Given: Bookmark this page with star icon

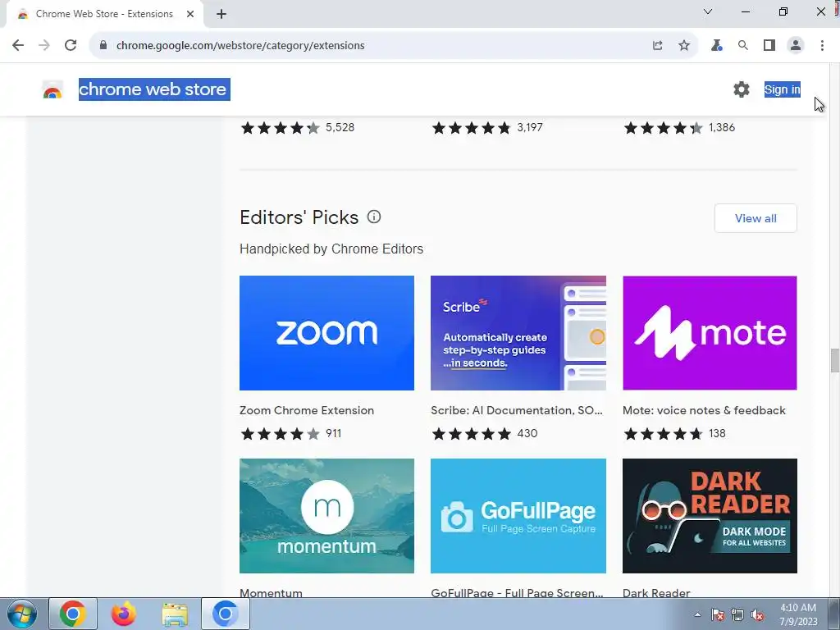Looking at the screenshot, I should tap(684, 46).
